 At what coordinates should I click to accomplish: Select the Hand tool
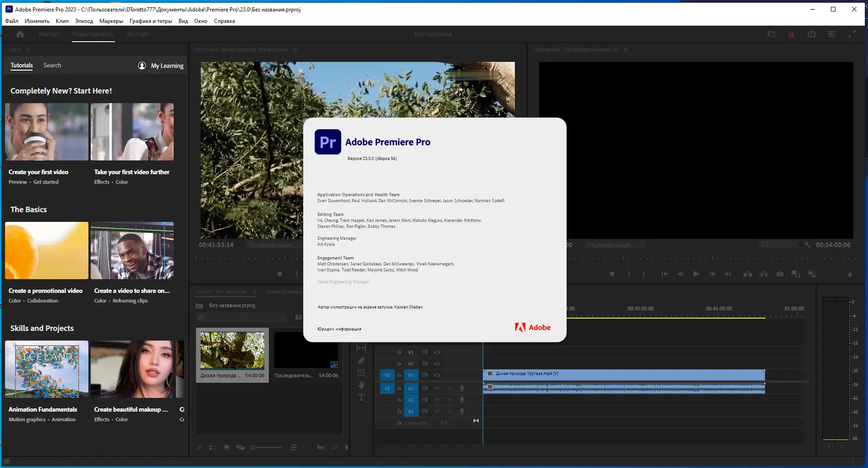click(x=361, y=385)
